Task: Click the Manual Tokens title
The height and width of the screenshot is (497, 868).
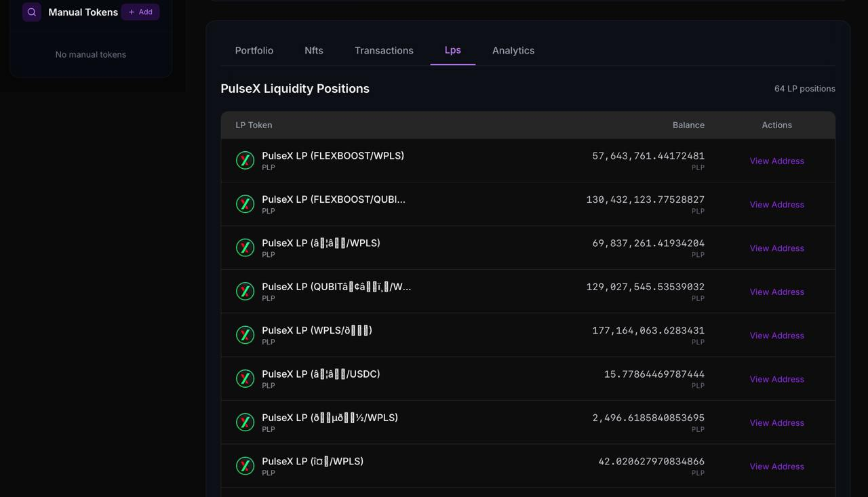Action: (83, 12)
